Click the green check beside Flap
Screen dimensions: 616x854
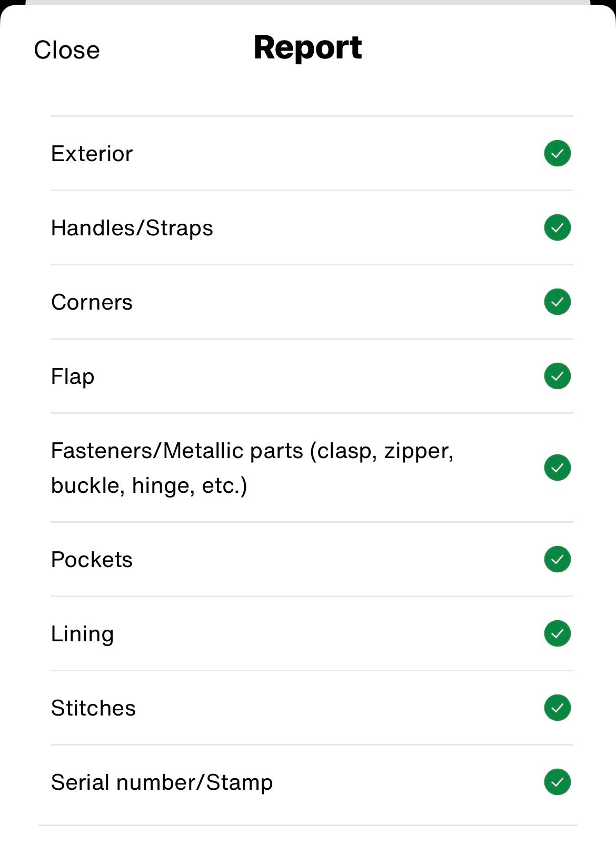pyautogui.click(x=557, y=376)
